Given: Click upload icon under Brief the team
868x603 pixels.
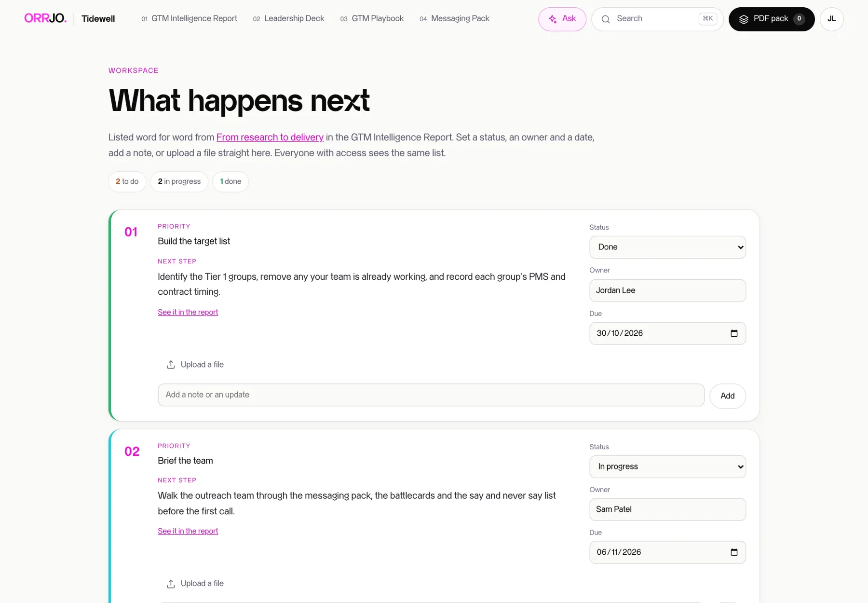Looking at the screenshot, I should click(171, 584).
